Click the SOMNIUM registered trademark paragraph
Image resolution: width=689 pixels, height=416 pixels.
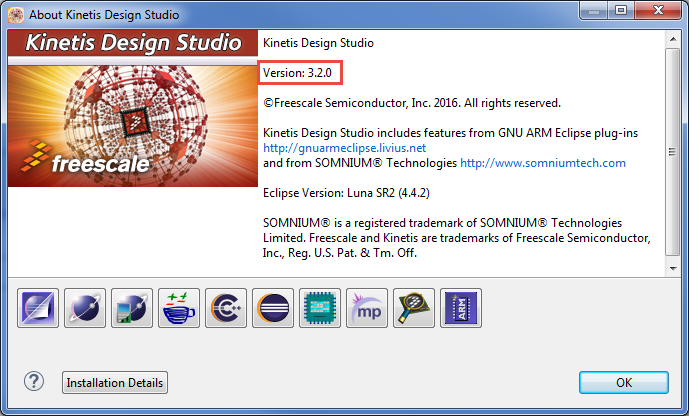point(457,238)
